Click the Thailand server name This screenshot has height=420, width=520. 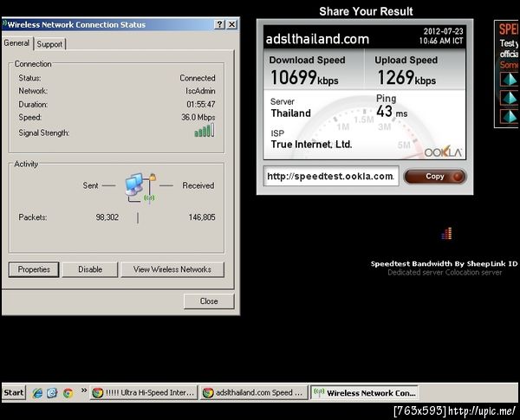pos(291,113)
